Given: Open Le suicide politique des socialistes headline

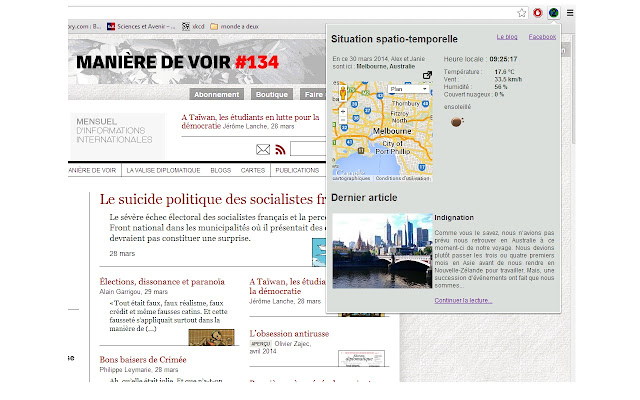Looking at the screenshot, I should [213, 199].
